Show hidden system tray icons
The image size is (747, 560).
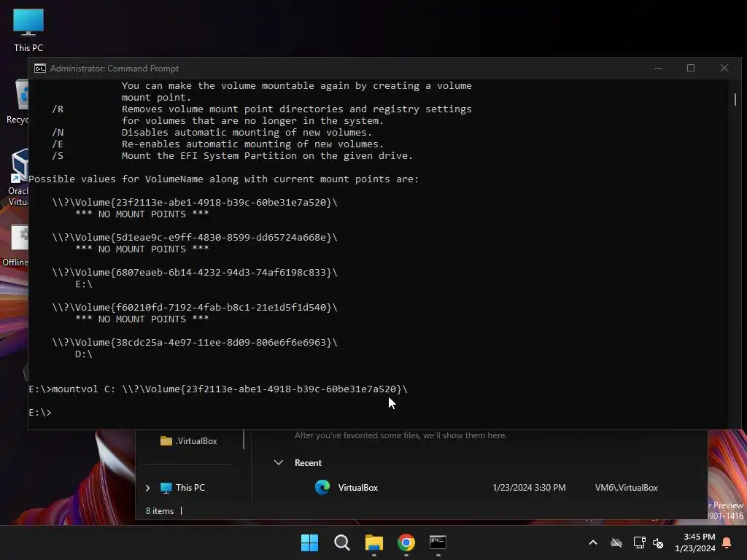pos(593,542)
